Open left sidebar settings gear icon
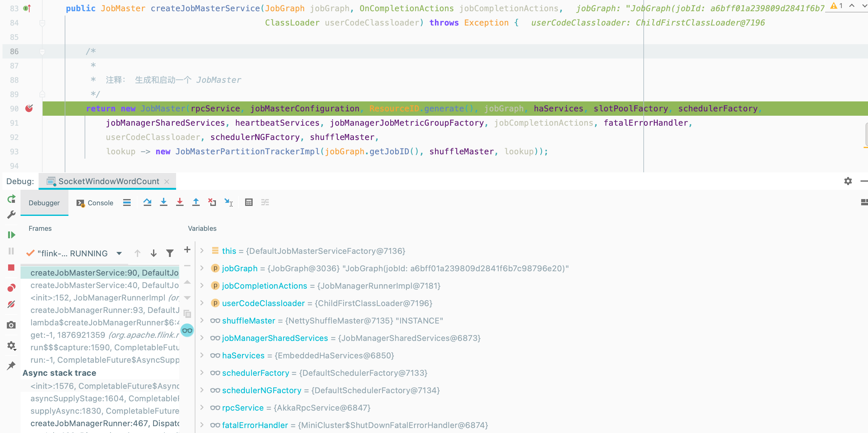 (11, 346)
